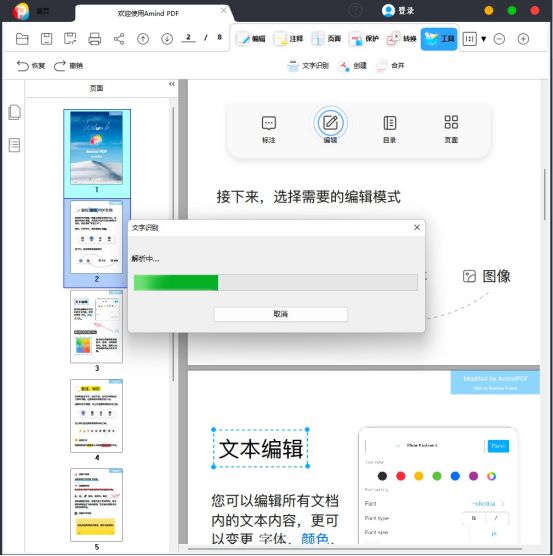
Task: Switch to the 注释 tab
Action: 289,39
